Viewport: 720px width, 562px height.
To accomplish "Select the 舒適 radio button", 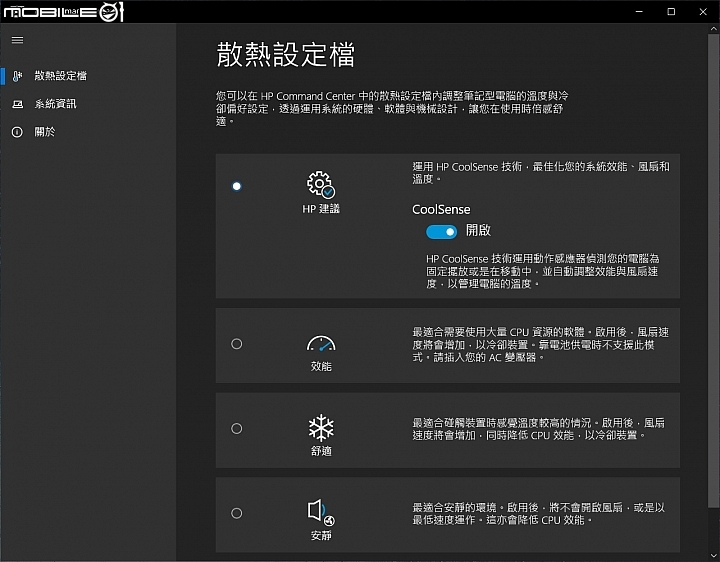I will (236, 428).
